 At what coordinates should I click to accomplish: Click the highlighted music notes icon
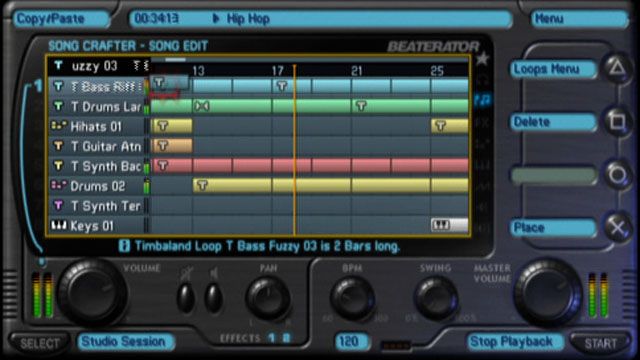click(483, 99)
